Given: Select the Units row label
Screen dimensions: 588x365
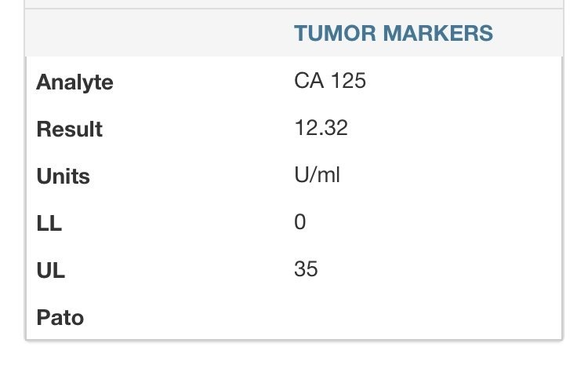Looking at the screenshot, I should pyautogui.click(x=63, y=176).
